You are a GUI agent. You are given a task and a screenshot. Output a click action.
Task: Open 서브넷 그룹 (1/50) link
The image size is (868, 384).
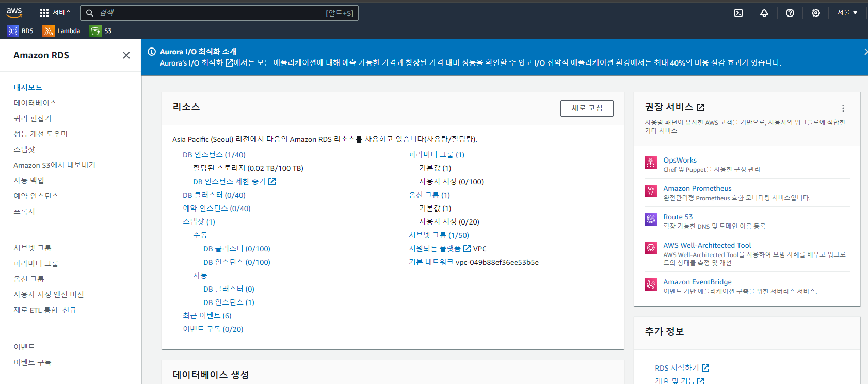pyautogui.click(x=439, y=235)
